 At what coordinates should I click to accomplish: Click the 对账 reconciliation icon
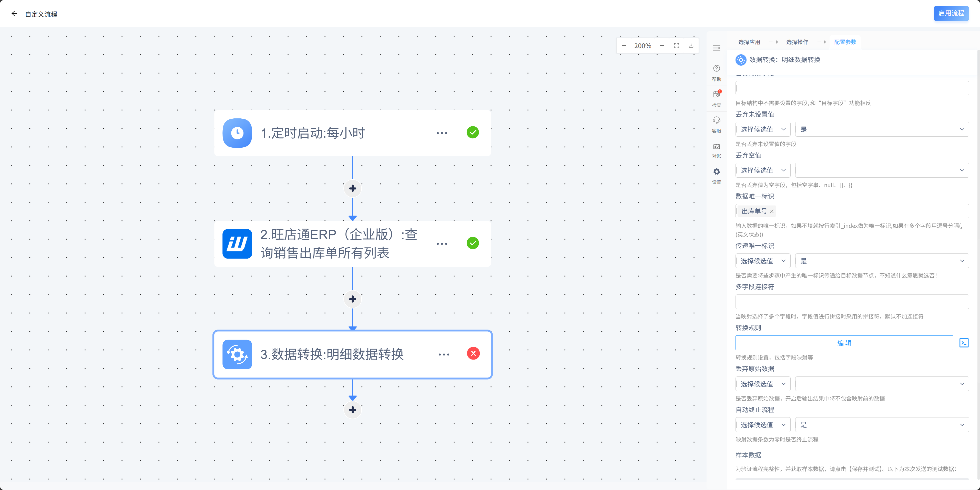tap(716, 147)
